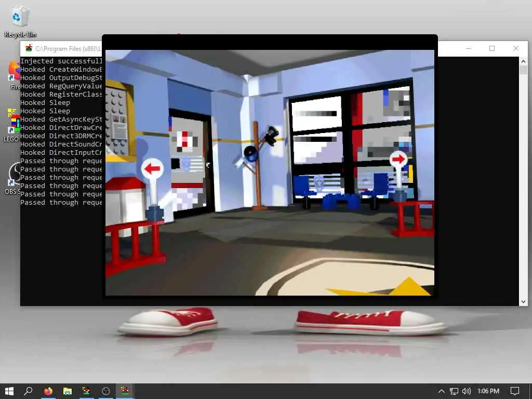Open the 1:06 PM clock

click(x=488, y=391)
